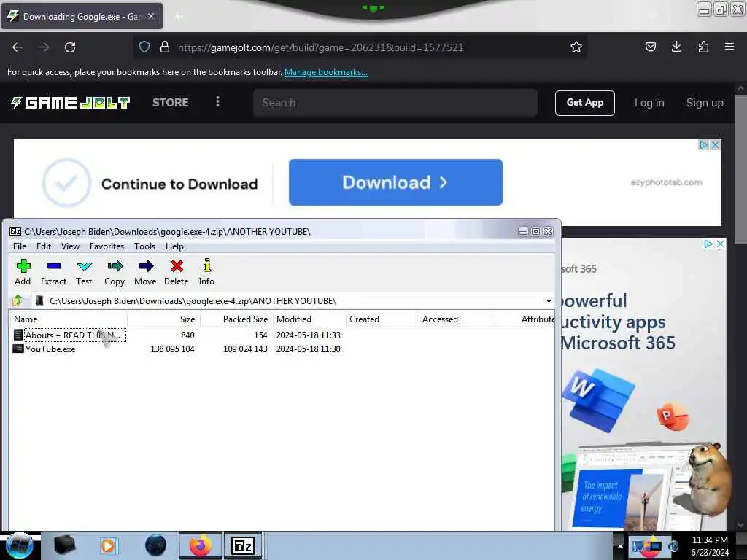Open the taskbar clock and date

(x=710, y=545)
